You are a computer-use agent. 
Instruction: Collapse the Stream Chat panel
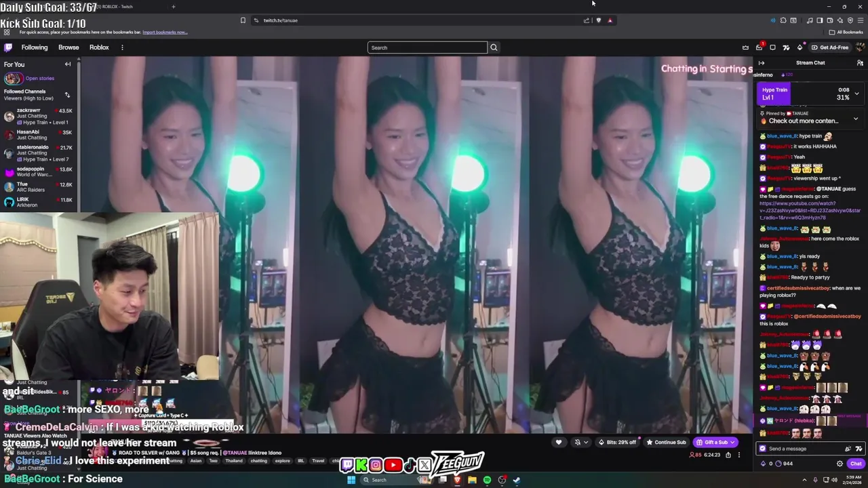pos(761,62)
